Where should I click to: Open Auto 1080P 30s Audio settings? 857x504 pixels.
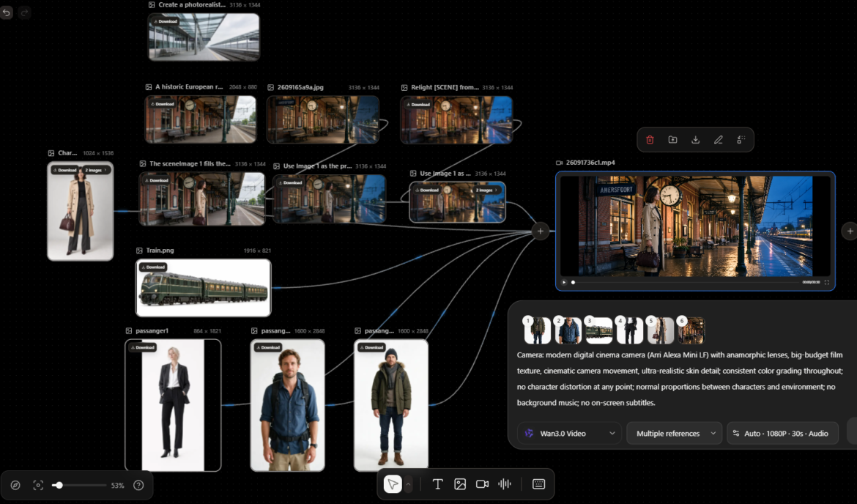point(782,433)
